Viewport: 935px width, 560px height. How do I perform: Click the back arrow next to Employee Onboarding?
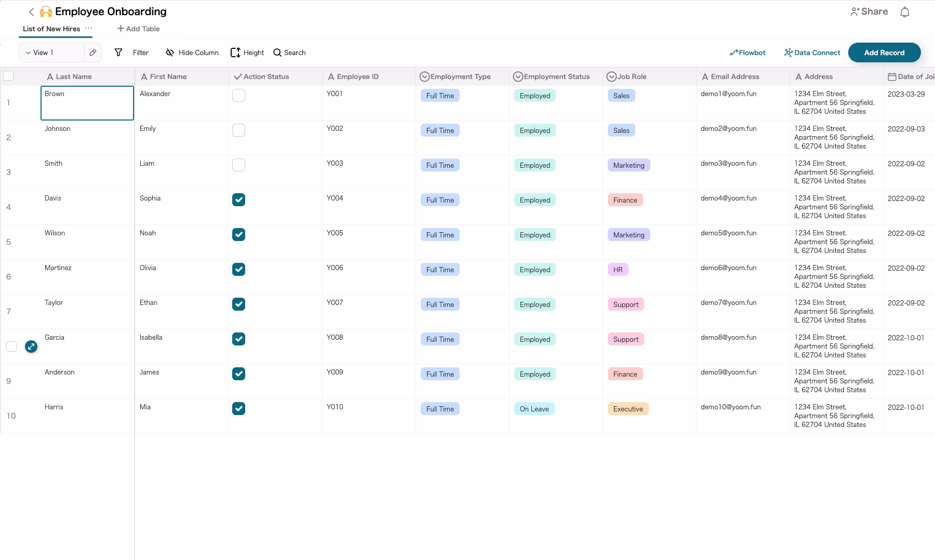click(31, 11)
